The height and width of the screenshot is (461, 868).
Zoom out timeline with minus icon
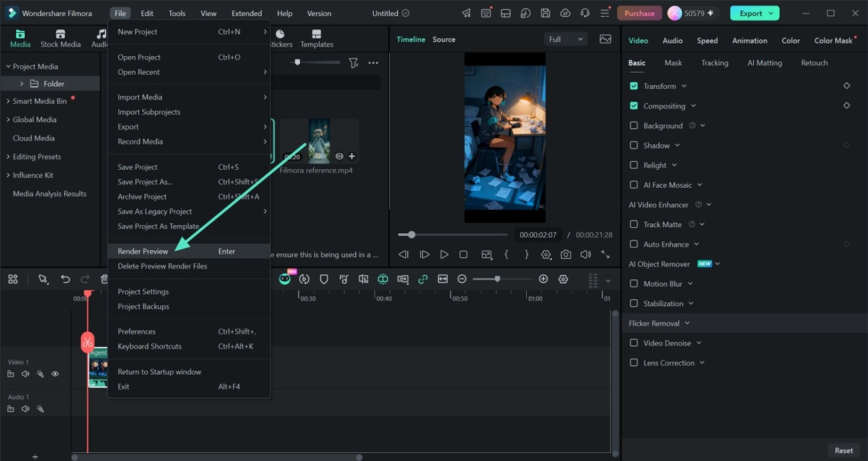tap(462, 279)
